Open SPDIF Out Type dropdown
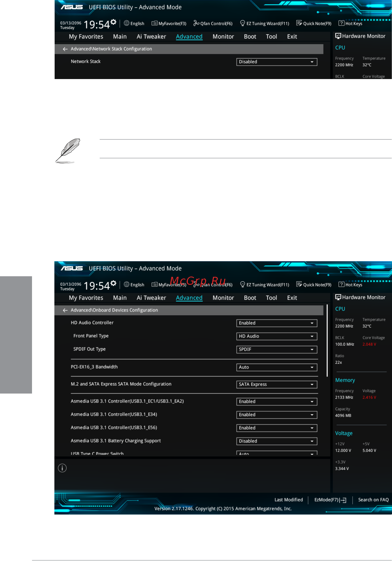 tap(277, 349)
